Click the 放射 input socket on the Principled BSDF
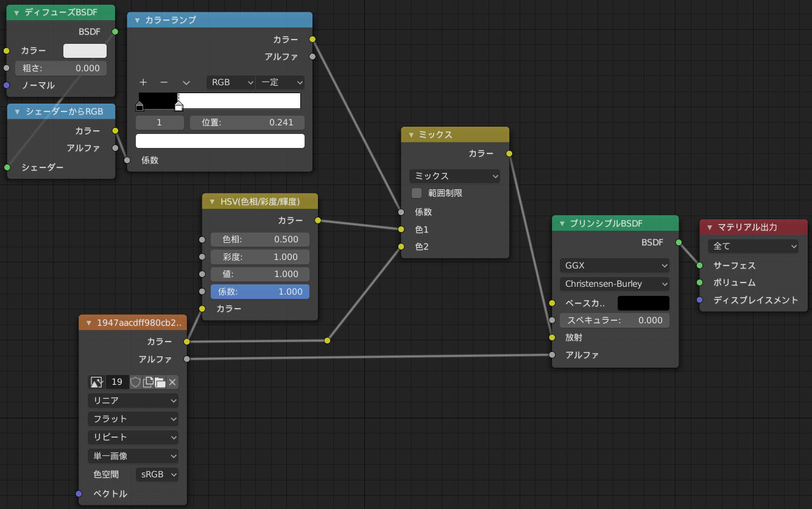Viewport: 812px width, 509px height. pyautogui.click(x=552, y=337)
